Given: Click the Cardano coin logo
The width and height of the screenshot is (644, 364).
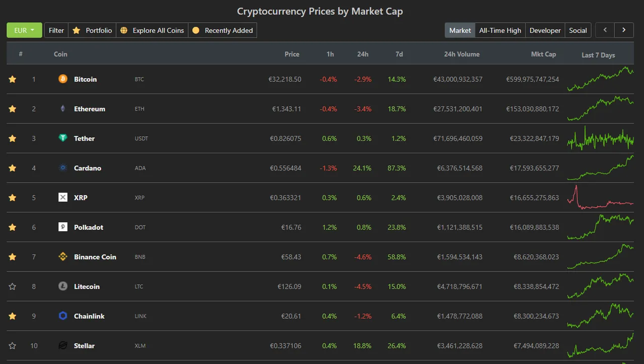Looking at the screenshot, I should 63,168.
